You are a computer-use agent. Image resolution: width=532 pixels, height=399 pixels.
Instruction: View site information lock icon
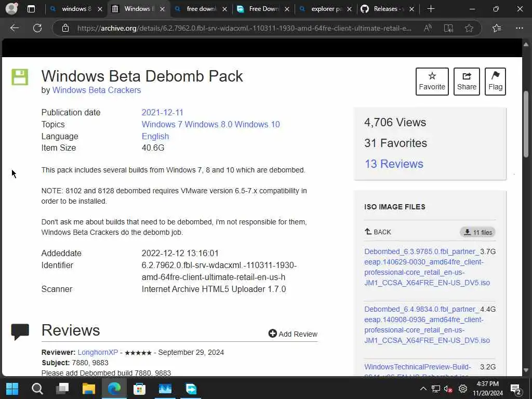pos(65,28)
